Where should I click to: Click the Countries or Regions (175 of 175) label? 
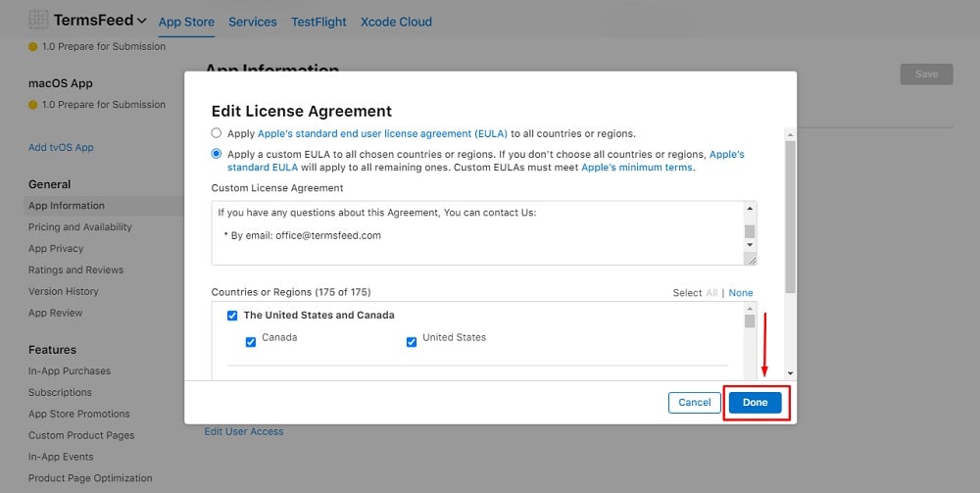click(291, 292)
